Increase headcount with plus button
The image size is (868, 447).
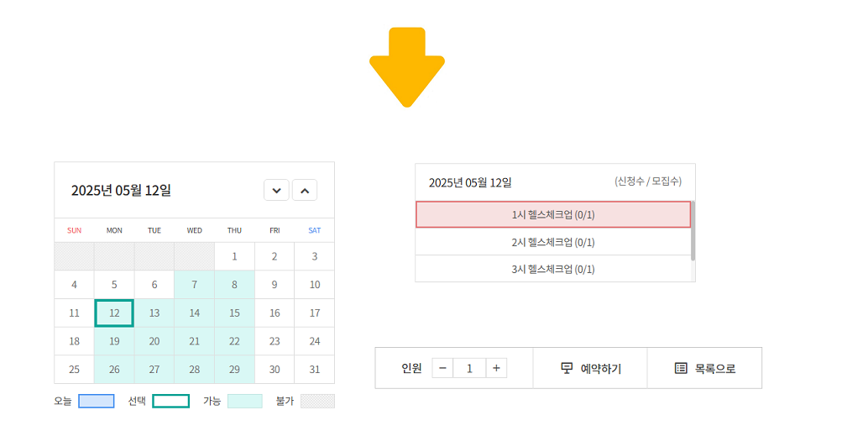point(496,368)
